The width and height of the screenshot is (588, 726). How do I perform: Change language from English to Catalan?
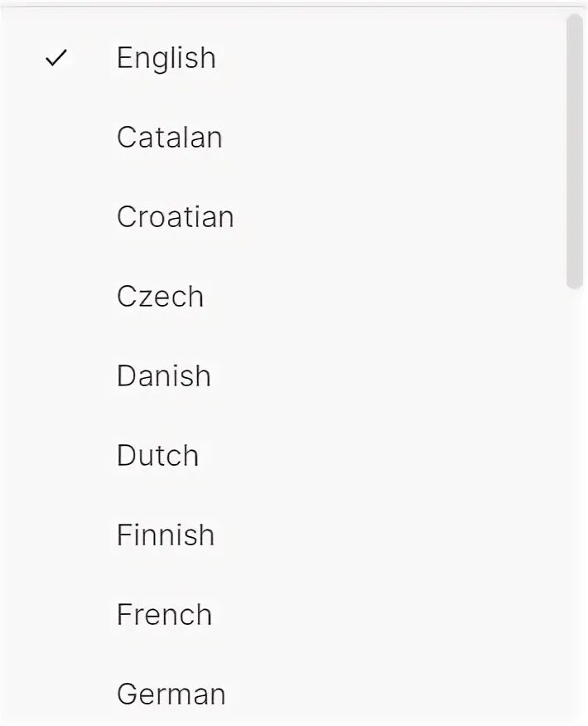(x=169, y=138)
